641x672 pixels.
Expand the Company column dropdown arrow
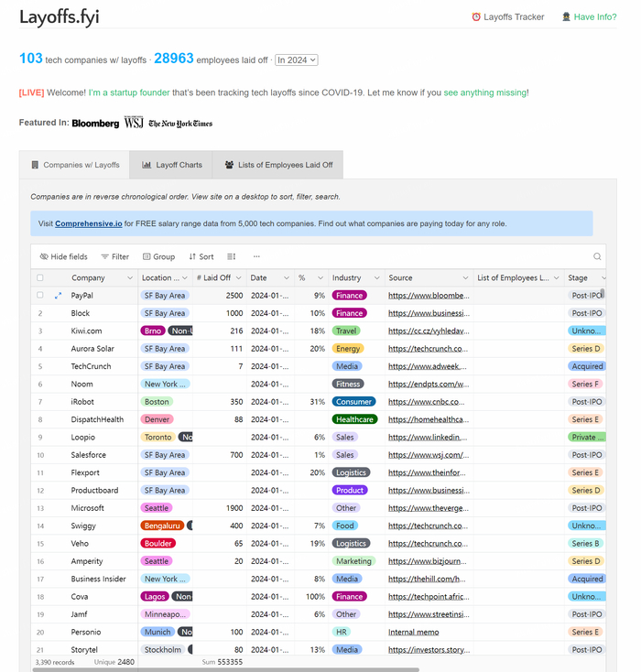coord(130,277)
